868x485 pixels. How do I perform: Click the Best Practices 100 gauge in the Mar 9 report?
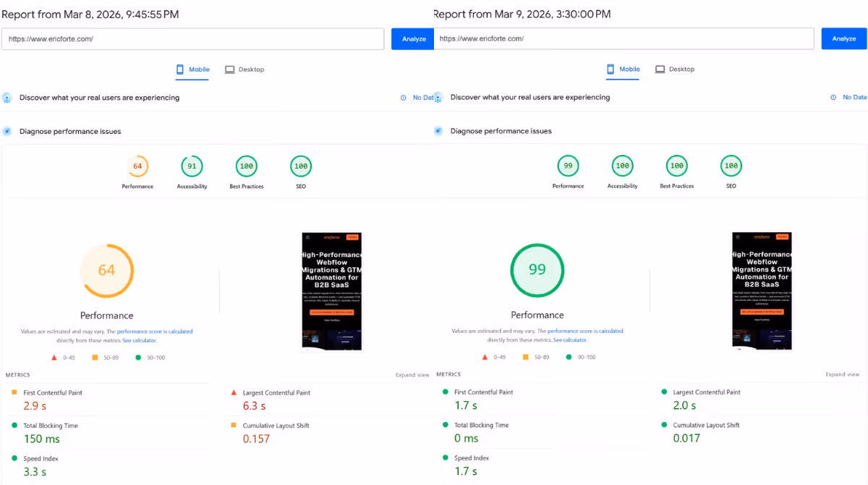tap(677, 166)
